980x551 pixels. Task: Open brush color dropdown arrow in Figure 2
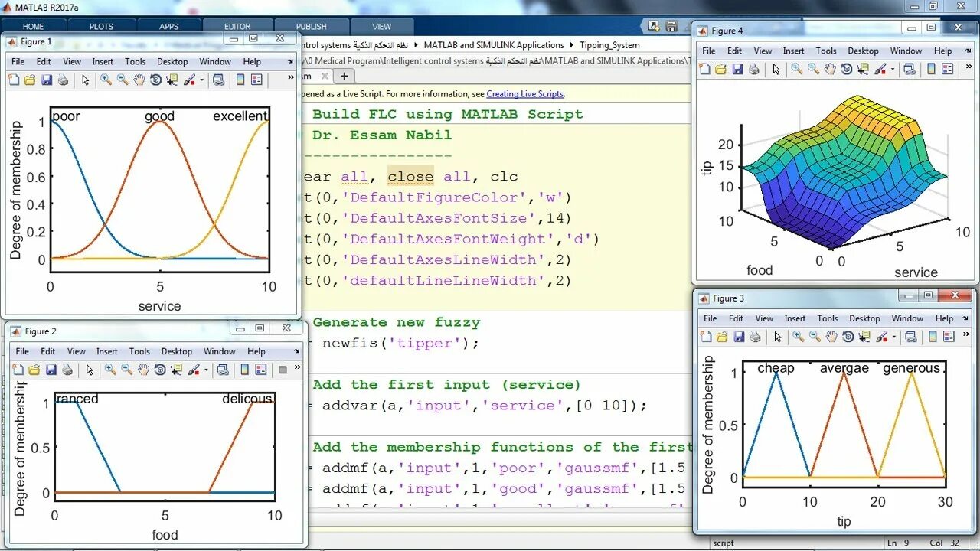pos(206,370)
